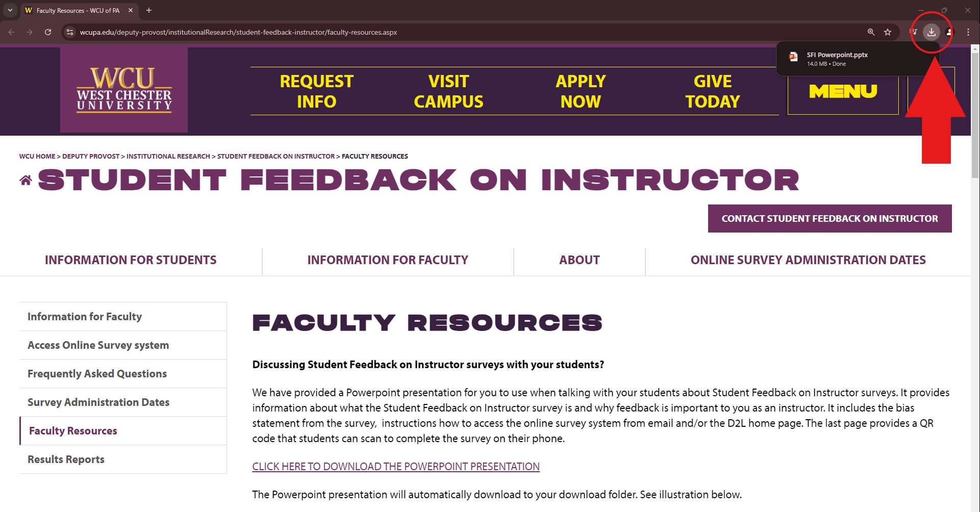Click the PowerPoint presentation download link
Viewport: 980px width, 512px height.
pyautogui.click(x=396, y=467)
